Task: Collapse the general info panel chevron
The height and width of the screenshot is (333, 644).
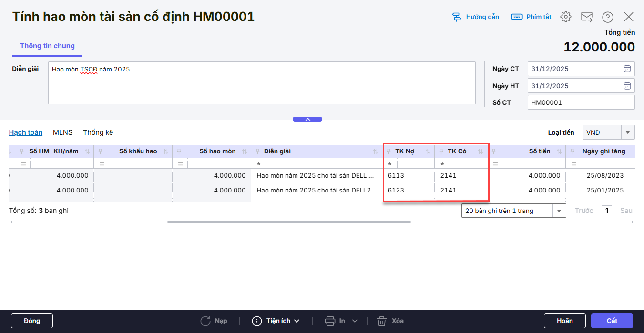Action: coord(307,119)
